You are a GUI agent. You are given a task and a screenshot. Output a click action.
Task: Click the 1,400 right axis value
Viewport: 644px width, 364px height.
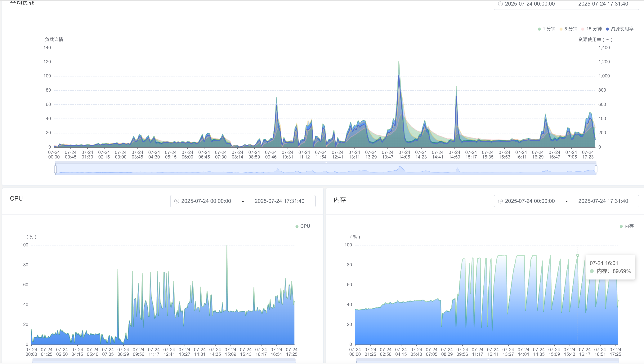click(604, 48)
